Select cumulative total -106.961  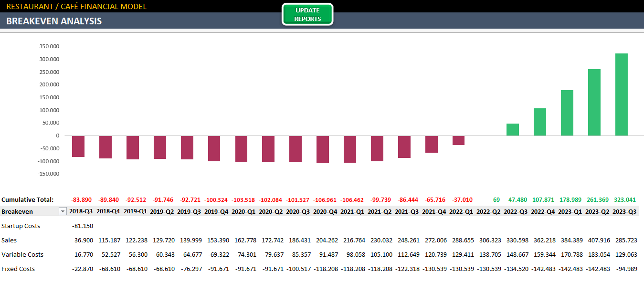pyautogui.click(x=326, y=199)
